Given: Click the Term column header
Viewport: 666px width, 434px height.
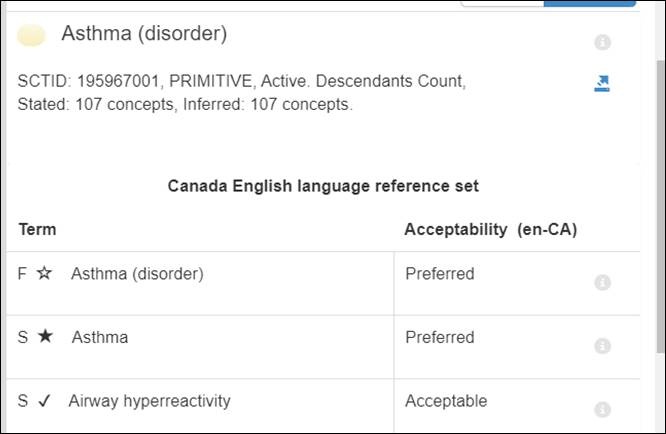Looking at the screenshot, I should [x=37, y=229].
